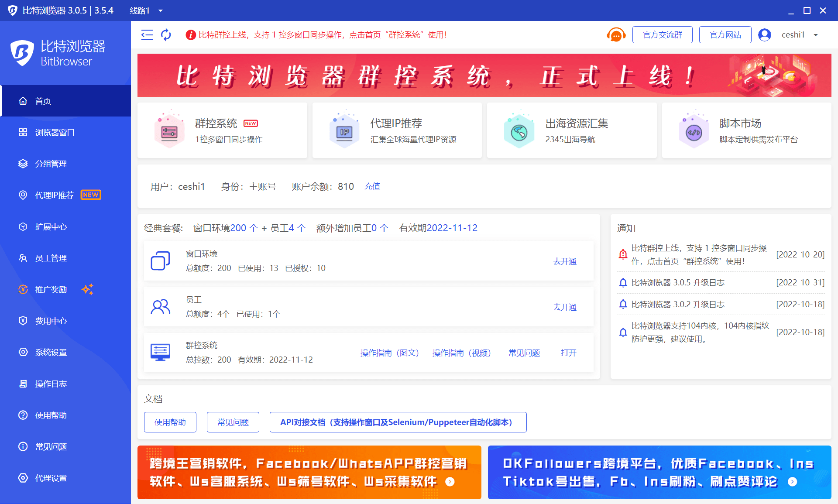This screenshot has height=504, width=838.
Task: Select 浏览器窗口 in the sidebar
Action: coord(55,132)
